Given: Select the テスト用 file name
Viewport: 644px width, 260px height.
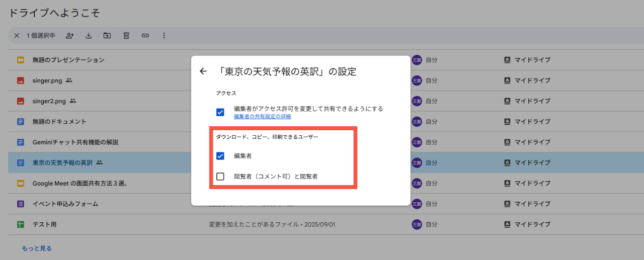Looking at the screenshot, I should coord(45,225).
